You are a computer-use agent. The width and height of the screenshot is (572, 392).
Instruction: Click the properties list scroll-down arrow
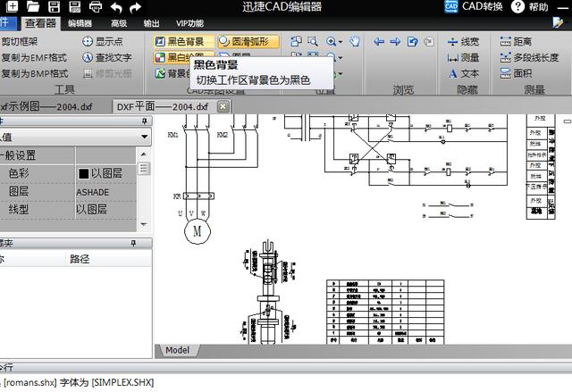pyautogui.click(x=144, y=224)
